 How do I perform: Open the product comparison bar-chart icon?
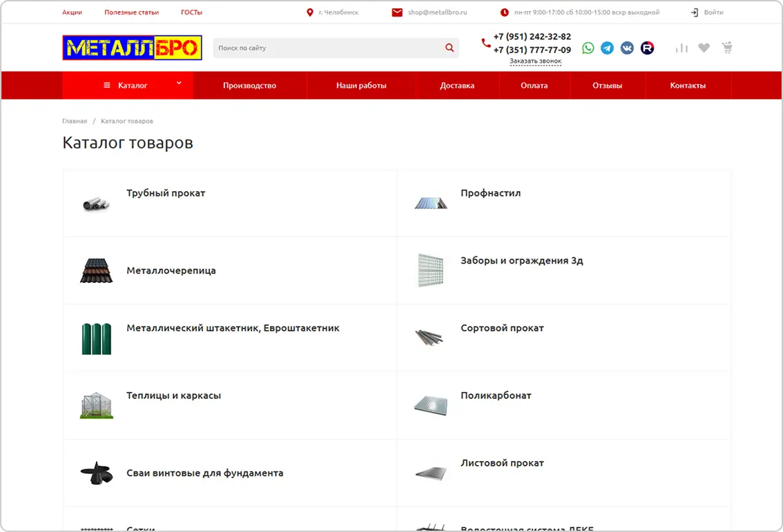(681, 48)
